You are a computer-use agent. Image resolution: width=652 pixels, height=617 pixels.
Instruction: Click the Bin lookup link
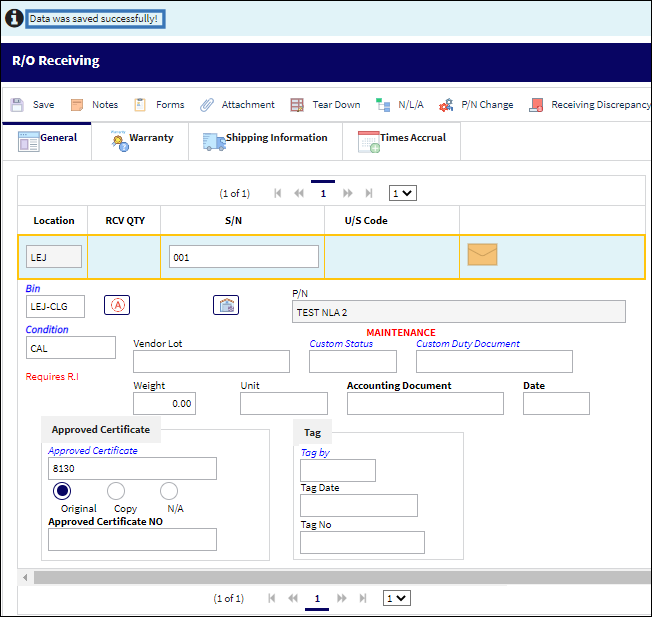click(33, 288)
